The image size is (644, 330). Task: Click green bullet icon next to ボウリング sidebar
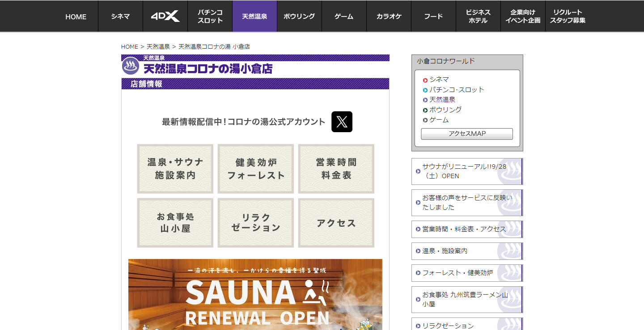[x=425, y=110]
